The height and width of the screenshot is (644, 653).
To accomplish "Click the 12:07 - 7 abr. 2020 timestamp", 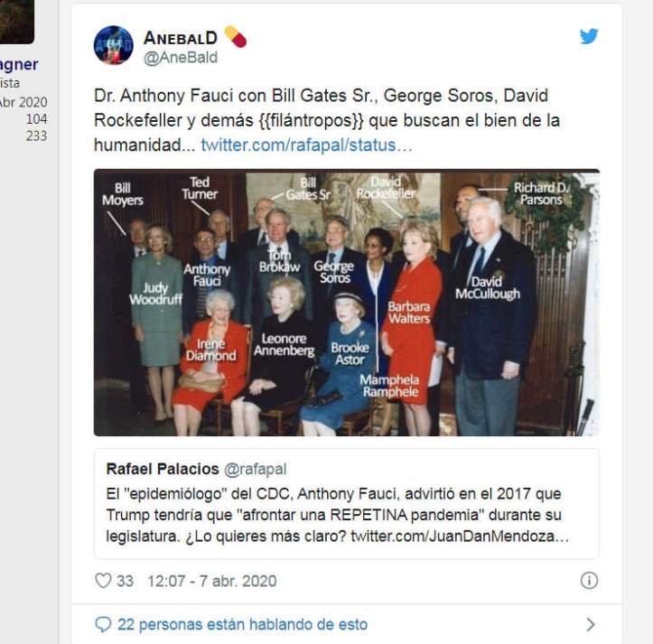I will pos(212,581).
